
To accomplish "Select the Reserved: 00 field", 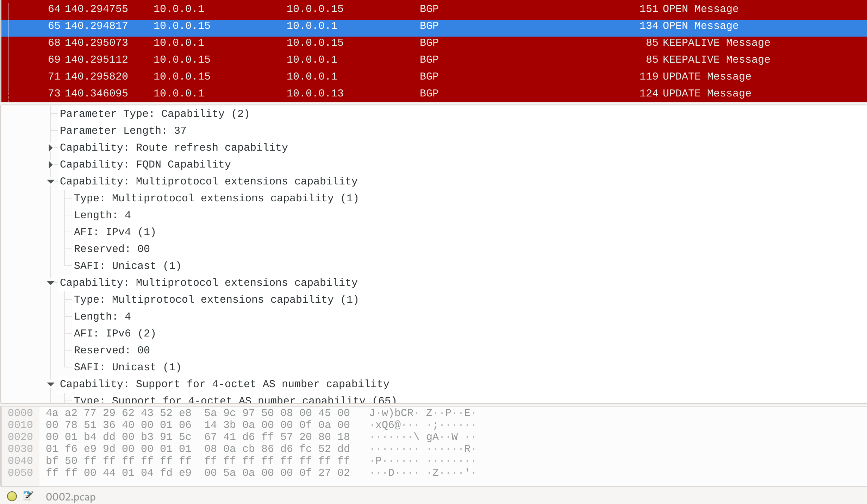I will [112, 248].
